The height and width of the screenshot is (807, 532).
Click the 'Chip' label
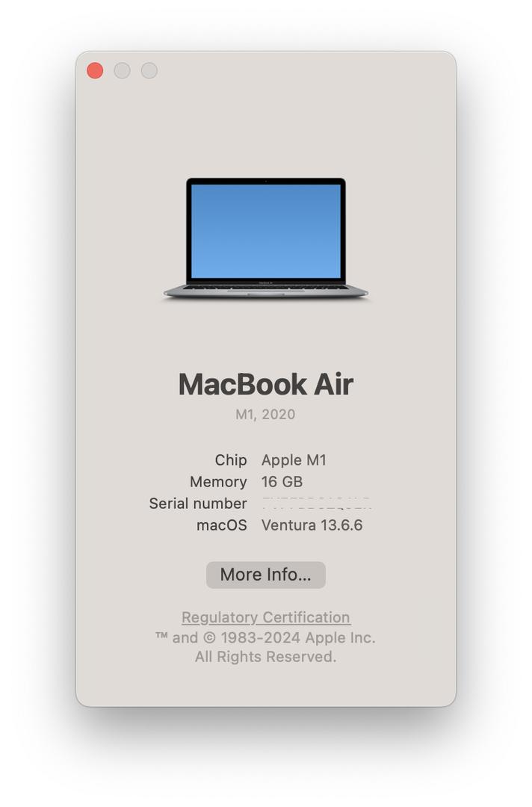[x=230, y=460]
